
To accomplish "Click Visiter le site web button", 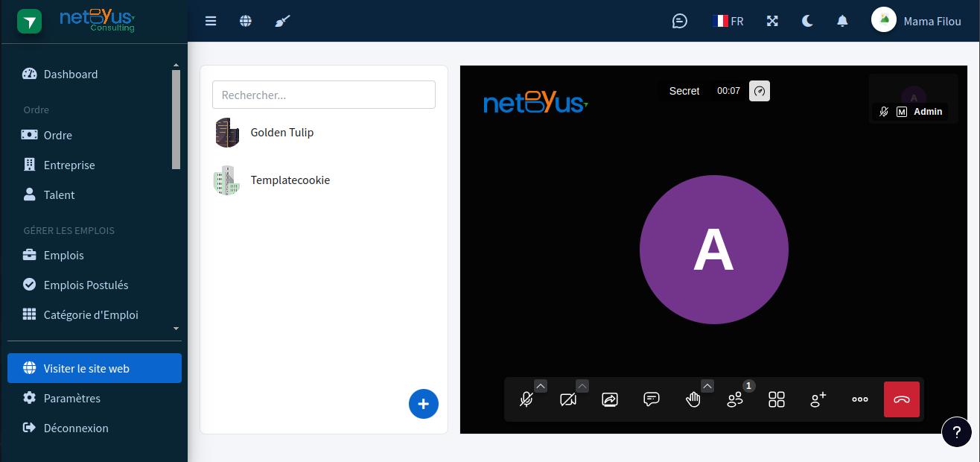I will (95, 368).
